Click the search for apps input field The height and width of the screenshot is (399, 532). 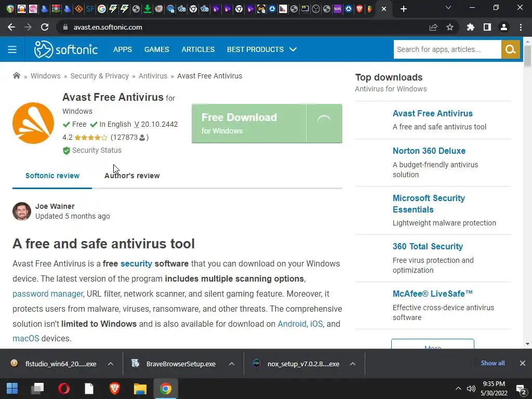pos(447,49)
